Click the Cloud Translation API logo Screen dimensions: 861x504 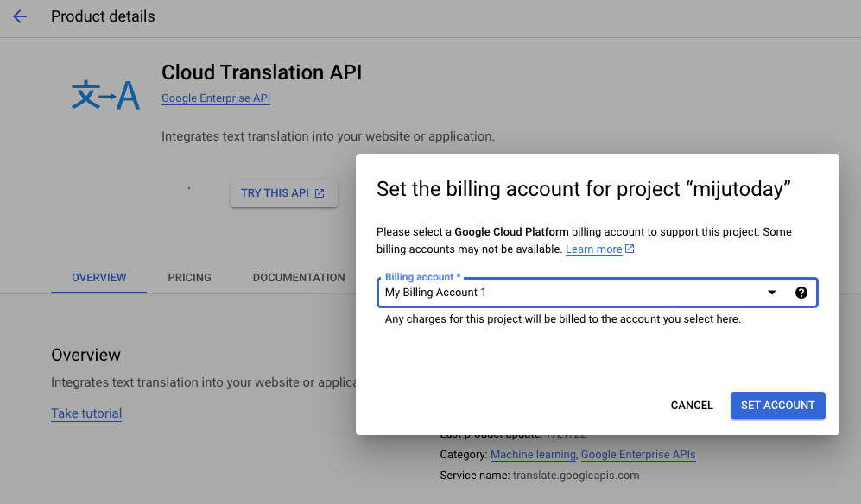[x=105, y=94]
